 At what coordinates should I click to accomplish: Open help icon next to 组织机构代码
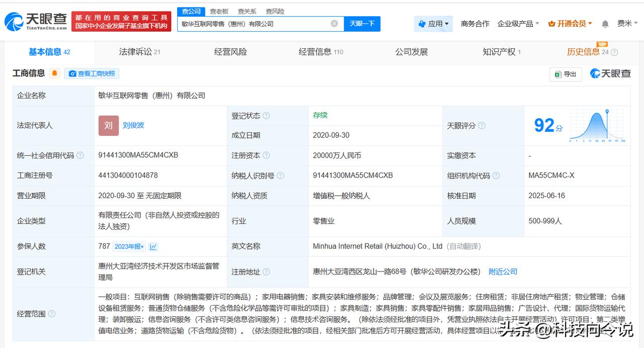pyautogui.click(x=496, y=176)
